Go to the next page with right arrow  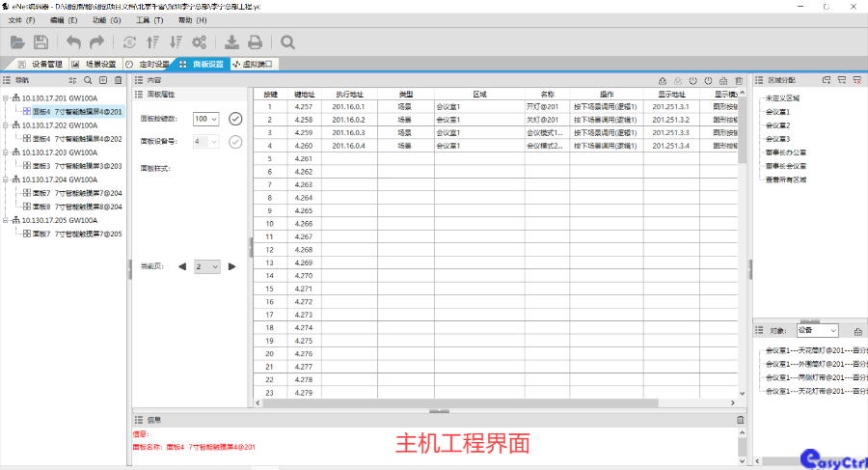232,266
